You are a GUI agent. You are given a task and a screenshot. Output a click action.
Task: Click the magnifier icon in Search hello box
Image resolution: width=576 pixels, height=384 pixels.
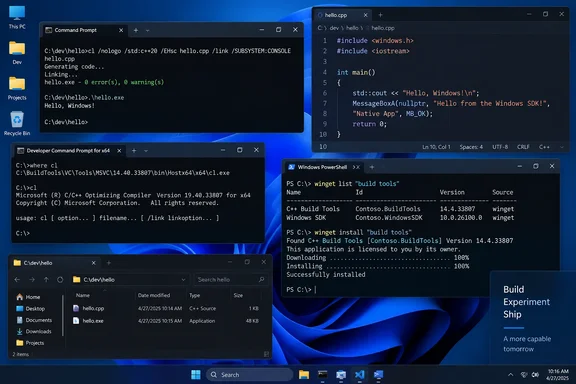coord(261,280)
